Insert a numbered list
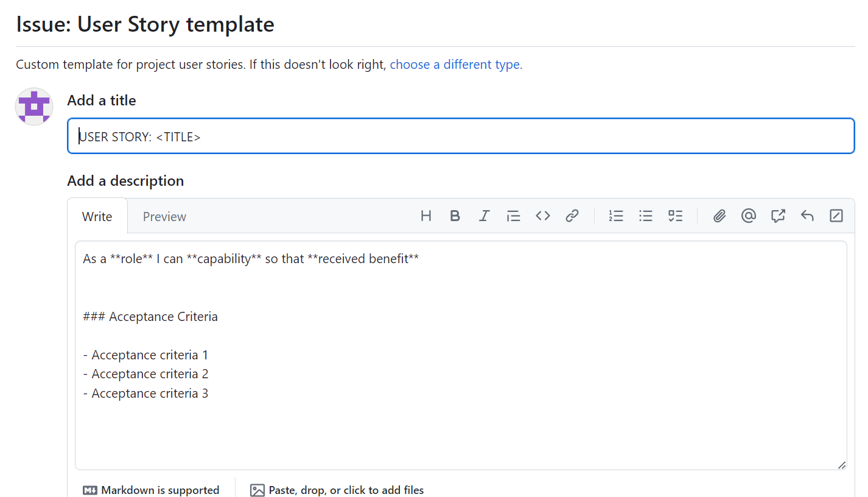Image resolution: width=868 pixels, height=497 pixels. (616, 216)
